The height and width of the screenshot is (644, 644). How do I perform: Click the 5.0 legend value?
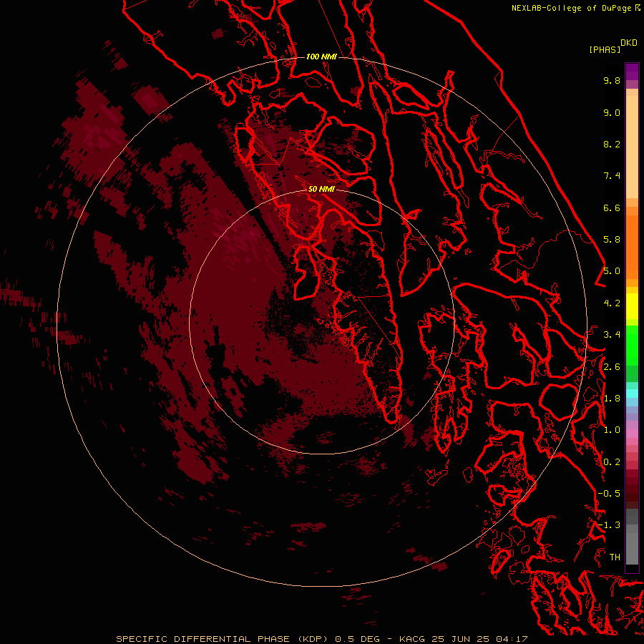pos(612,271)
